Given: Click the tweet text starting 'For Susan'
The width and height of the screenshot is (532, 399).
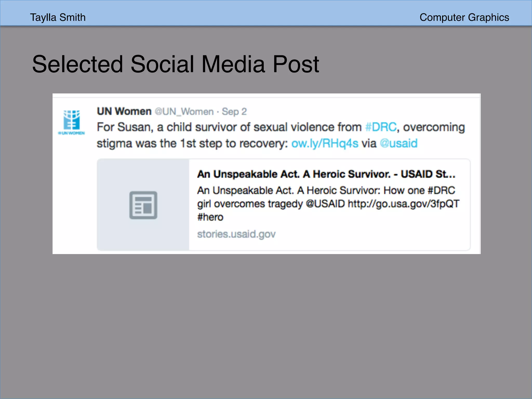Looking at the screenshot, I should point(229,127).
